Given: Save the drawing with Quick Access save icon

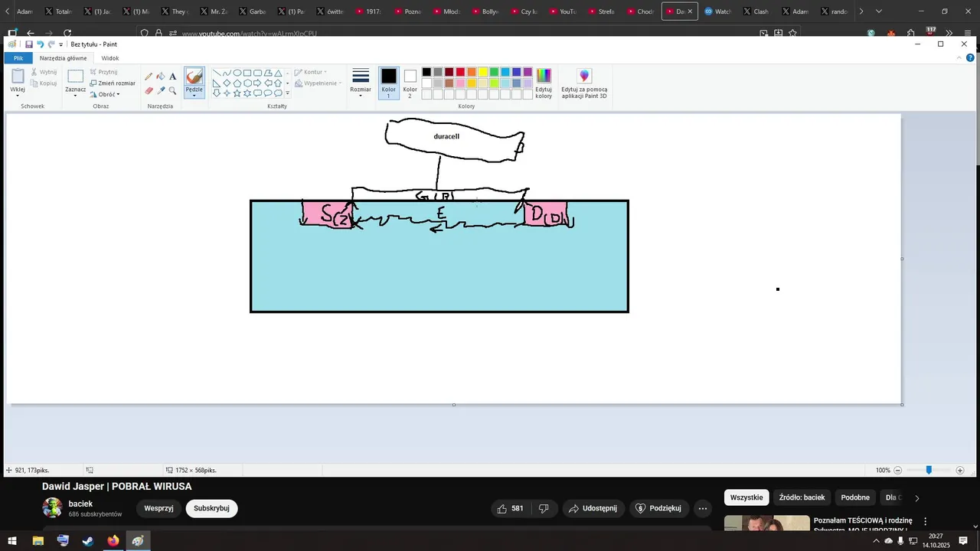Looking at the screenshot, I should 29,44.
